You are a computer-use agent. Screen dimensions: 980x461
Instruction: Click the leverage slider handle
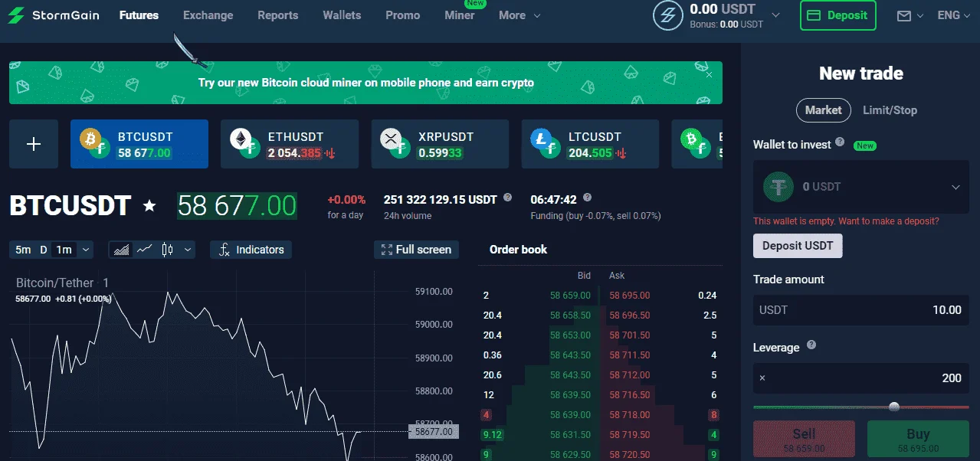pos(893,407)
